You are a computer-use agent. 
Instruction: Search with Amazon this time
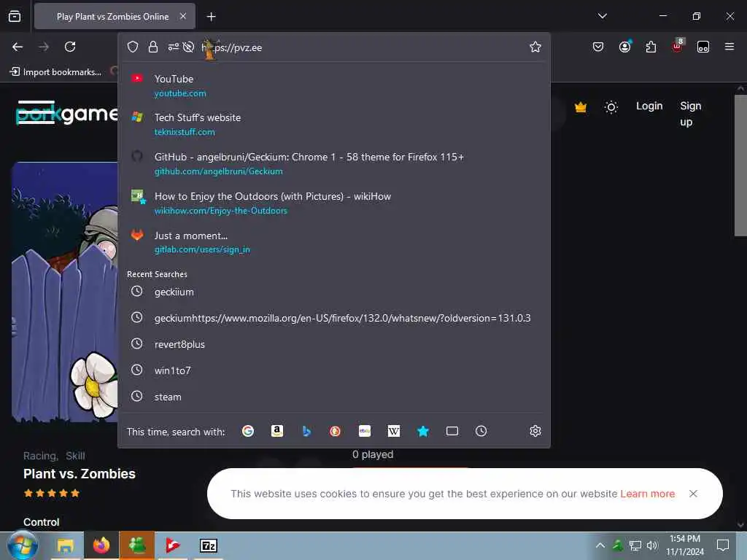(x=277, y=431)
